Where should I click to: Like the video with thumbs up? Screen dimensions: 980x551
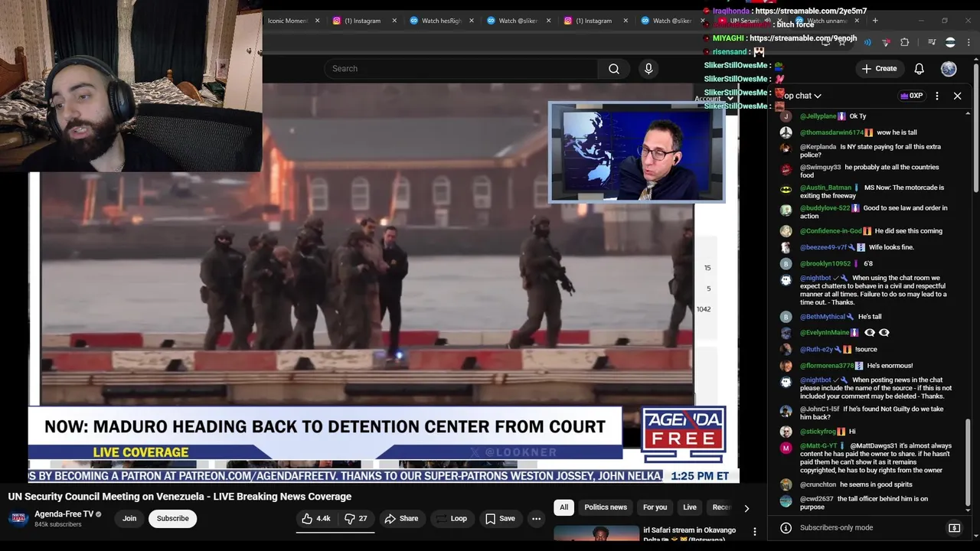tap(315, 519)
